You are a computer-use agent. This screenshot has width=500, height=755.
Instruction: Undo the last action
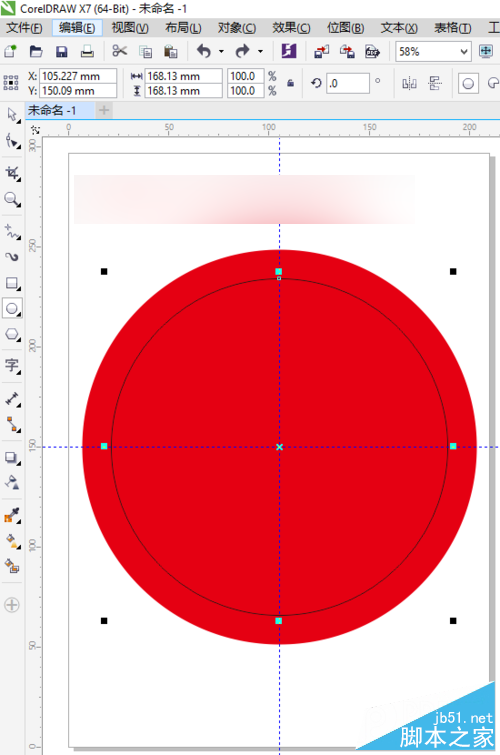(x=204, y=51)
